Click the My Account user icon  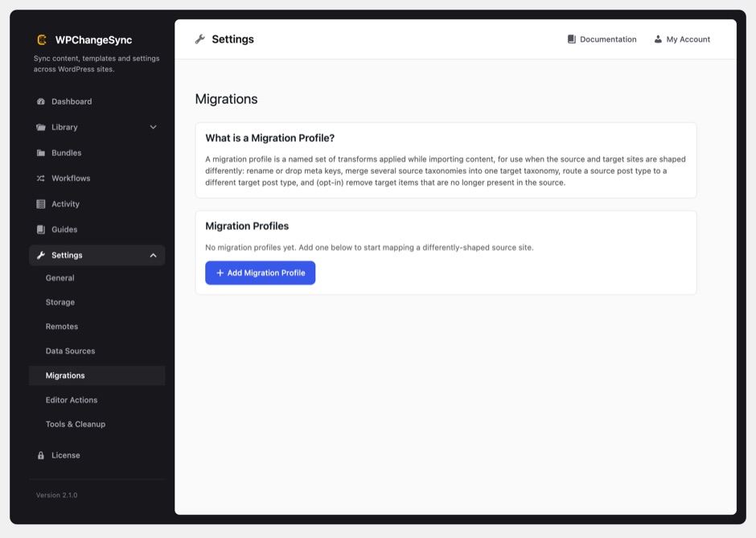click(658, 39)
